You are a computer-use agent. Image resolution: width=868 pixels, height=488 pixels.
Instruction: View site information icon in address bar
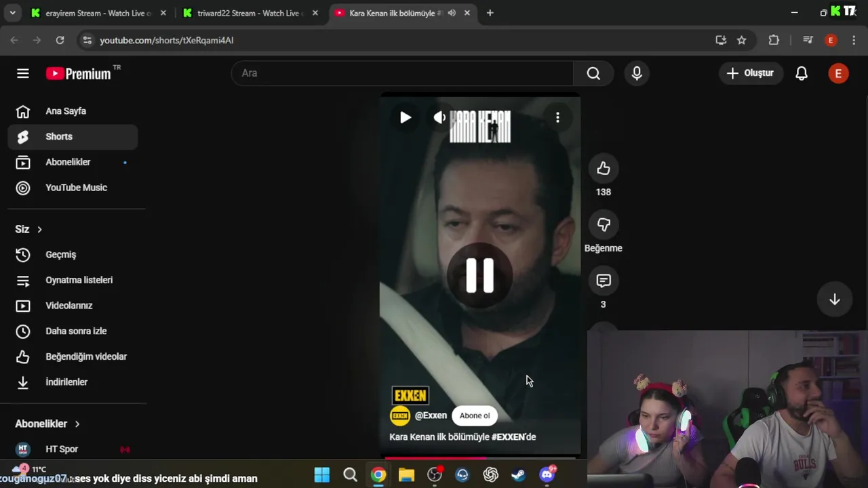pyautogui.click(x=87, y=40)
